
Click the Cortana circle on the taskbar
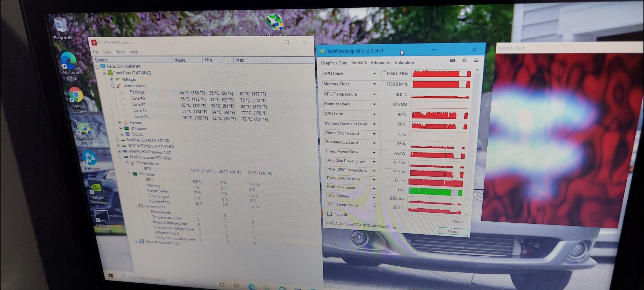[222, 285]
